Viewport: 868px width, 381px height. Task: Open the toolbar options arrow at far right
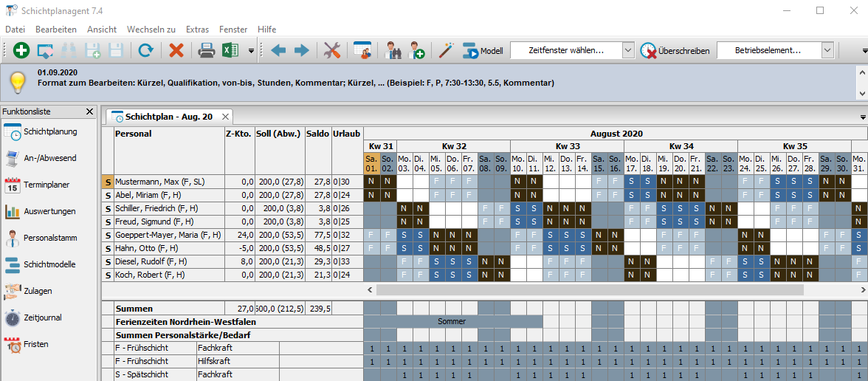point(865,51)
